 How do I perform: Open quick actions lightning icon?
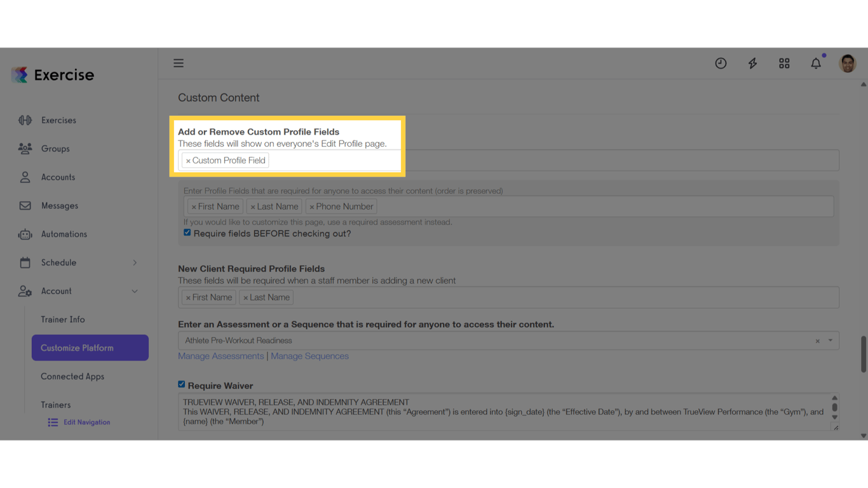(752, 63)
